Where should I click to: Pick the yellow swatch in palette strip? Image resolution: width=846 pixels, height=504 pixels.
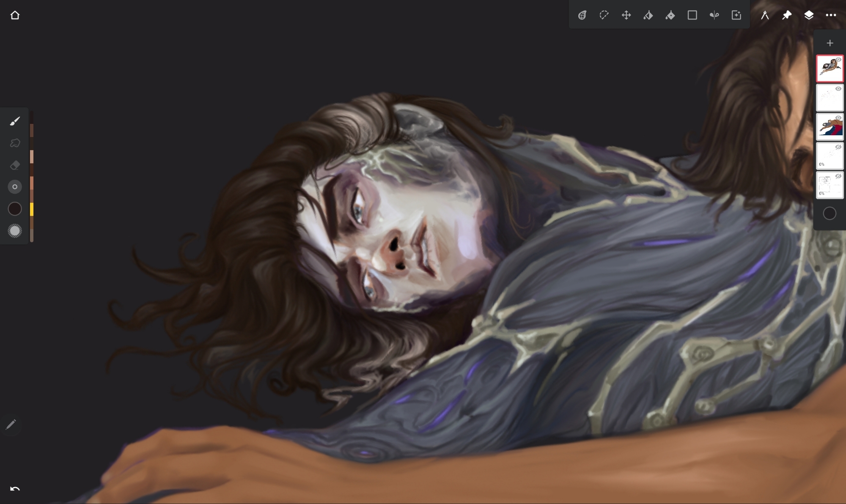[32, 209]
